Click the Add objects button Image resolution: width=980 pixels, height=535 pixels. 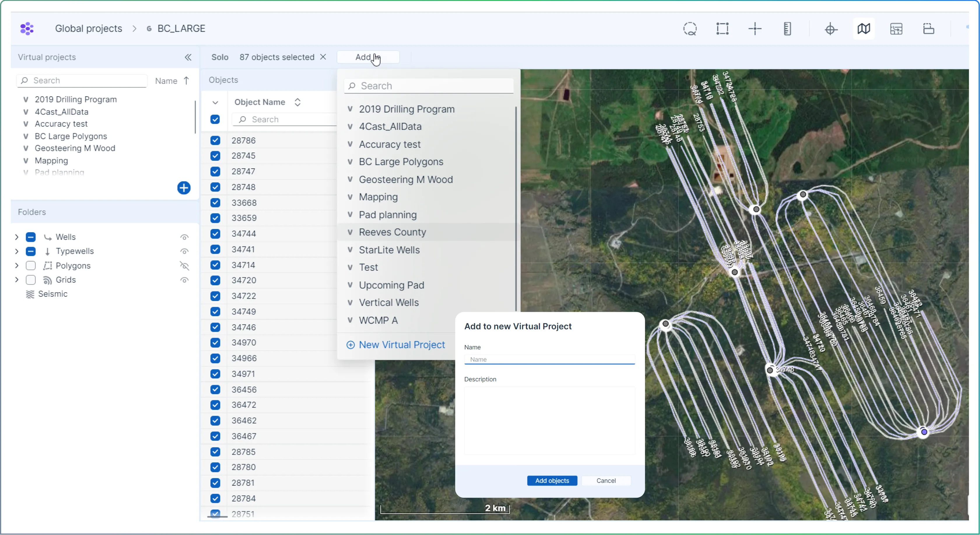(x=552, y=480)
